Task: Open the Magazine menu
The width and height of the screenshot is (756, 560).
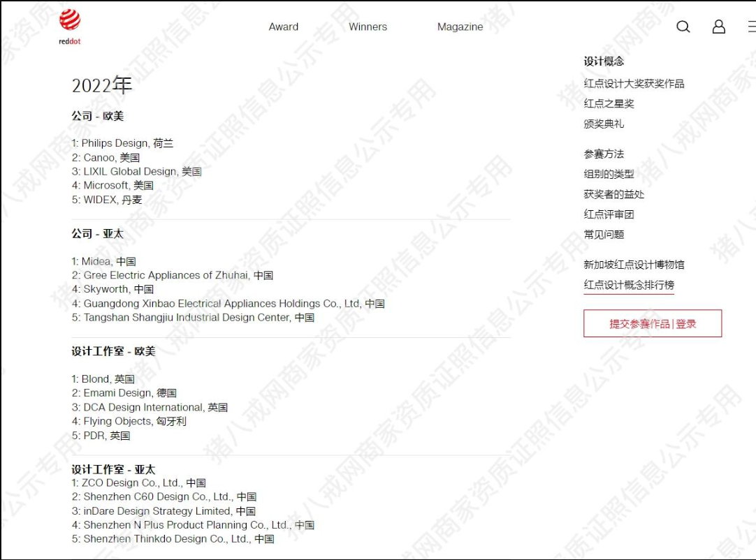Action: 460,27
